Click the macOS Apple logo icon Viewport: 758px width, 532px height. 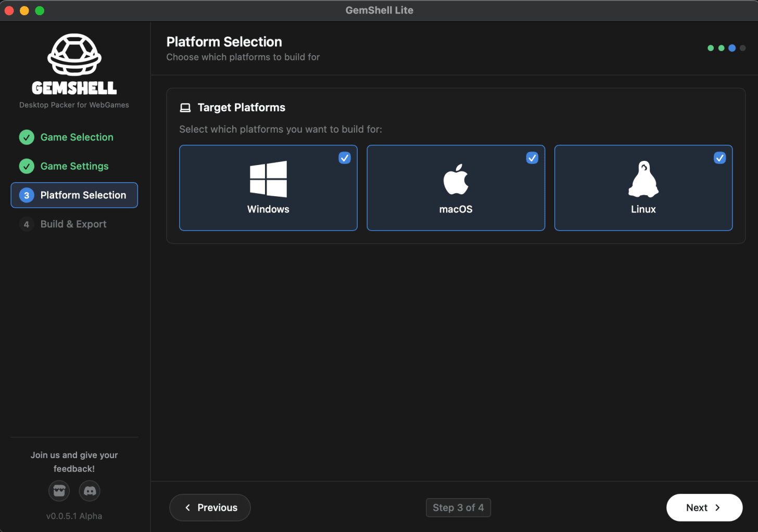(x=456, y=179)
